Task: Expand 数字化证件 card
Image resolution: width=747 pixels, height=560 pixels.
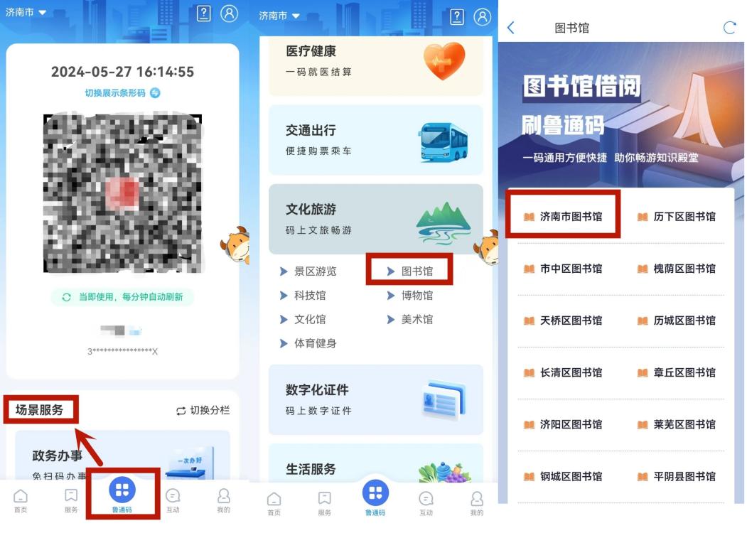Action: (376, 400)
